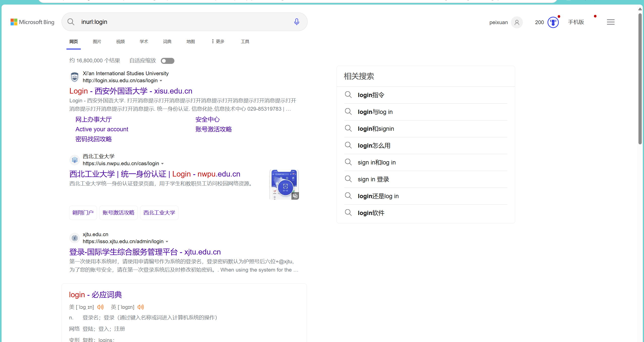The width and height of the screenshot is (644, 342).
Task: Open the 更多 more menu
Action: (x=218, y=41)
